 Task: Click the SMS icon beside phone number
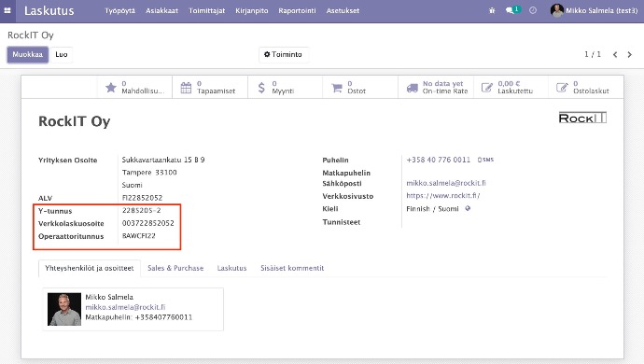485,160
